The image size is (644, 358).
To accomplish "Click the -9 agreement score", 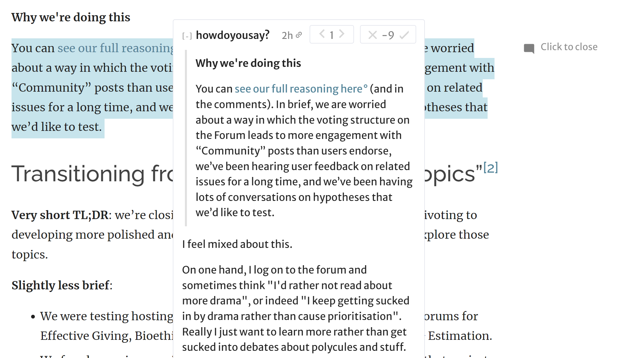I will (x=388, y=35).
